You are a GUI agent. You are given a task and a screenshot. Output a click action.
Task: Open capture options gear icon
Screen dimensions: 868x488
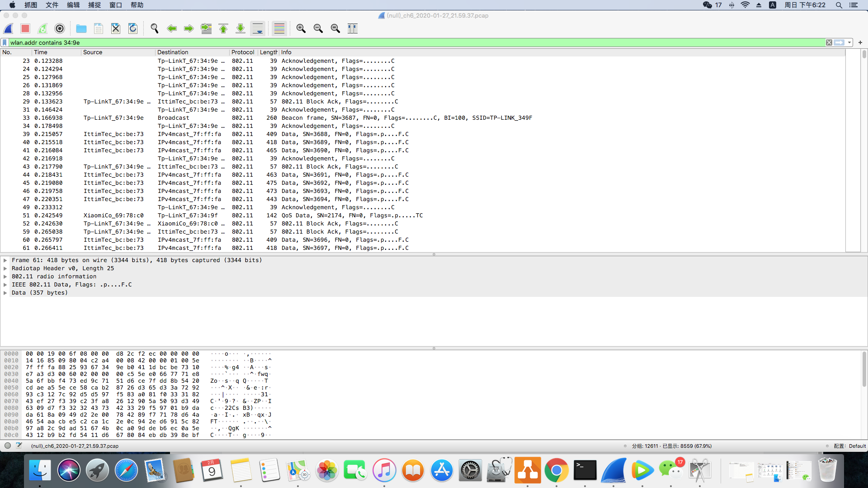point(60,28)
